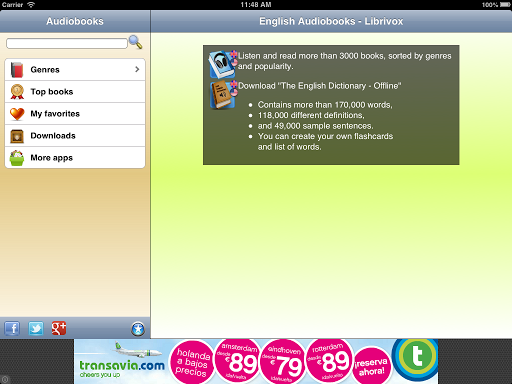Open My favorites
The height and width of the screenshot is (384, 512).
[x=75, y=114]
